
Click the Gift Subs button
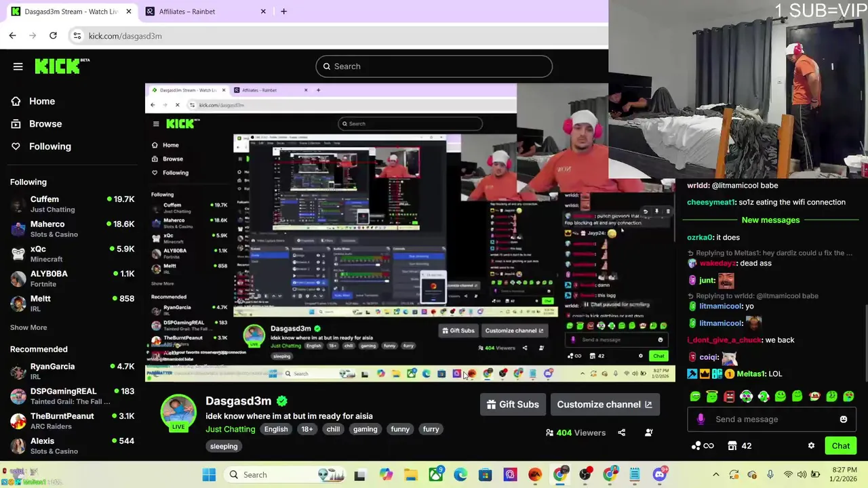click(x=513, y=405)
